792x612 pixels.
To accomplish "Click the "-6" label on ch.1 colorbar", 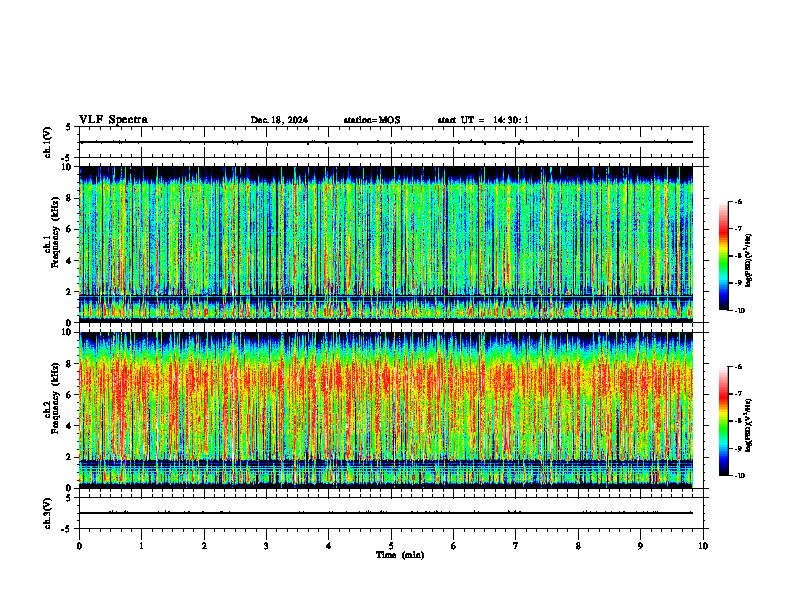I will coord(738,201).
